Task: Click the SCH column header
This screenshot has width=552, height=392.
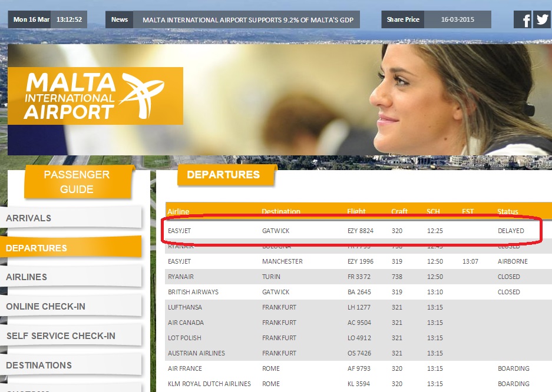Action: click(x=433, y=212)
